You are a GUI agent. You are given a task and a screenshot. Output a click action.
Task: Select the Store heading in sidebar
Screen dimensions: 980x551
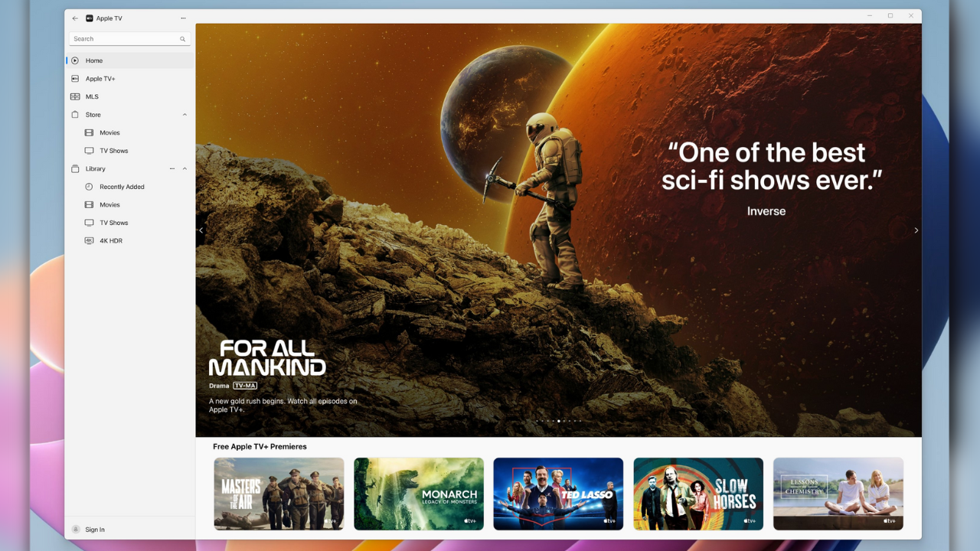tap(93, 115)
